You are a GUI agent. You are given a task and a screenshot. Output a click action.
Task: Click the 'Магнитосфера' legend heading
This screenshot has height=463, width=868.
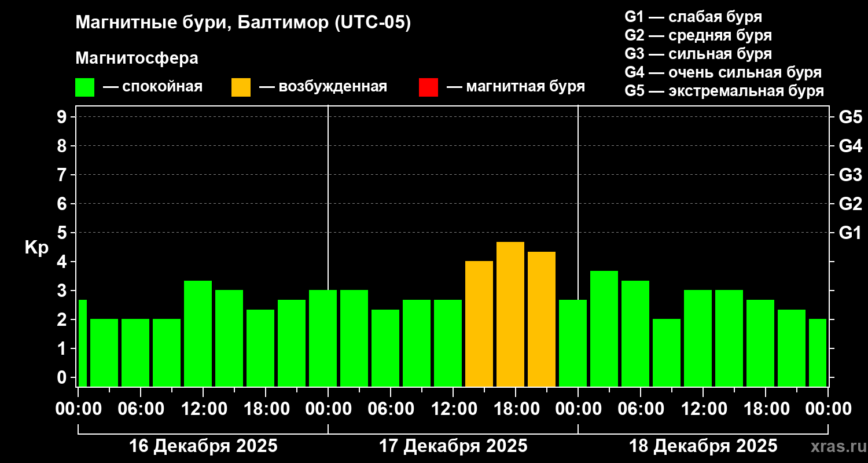137,58
